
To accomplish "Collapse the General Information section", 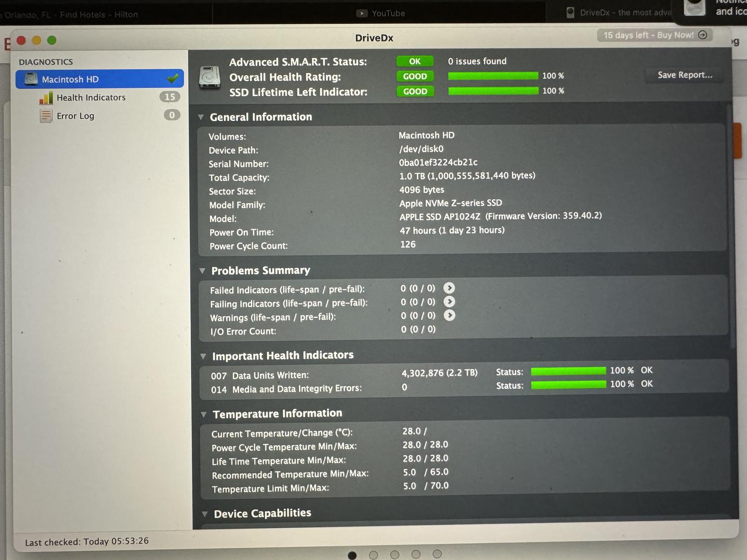I will pos(201,117).
